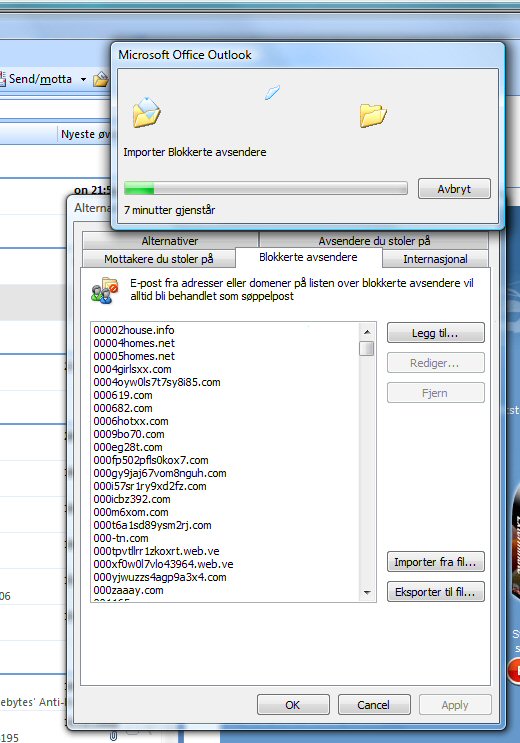Click the Apply button
This screenshot has width=520, height=743.
pos(455,705)
